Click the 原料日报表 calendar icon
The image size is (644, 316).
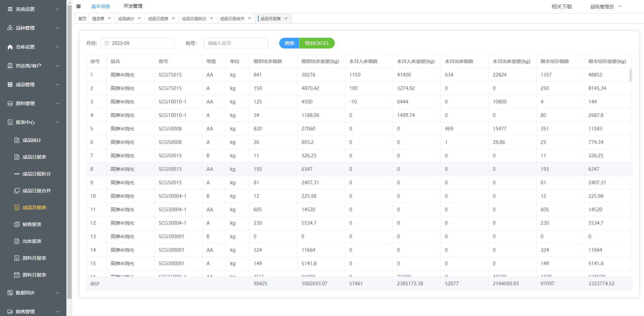click(17, 275)
